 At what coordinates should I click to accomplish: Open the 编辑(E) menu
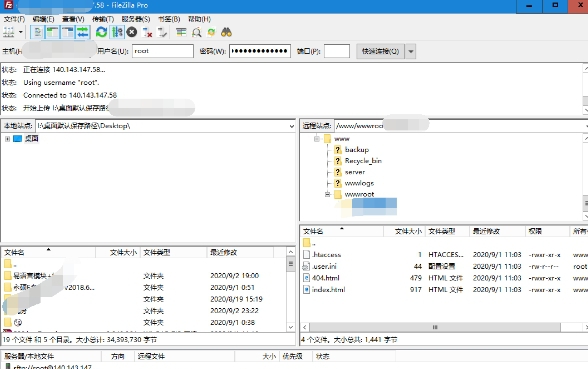click(44, 19)
